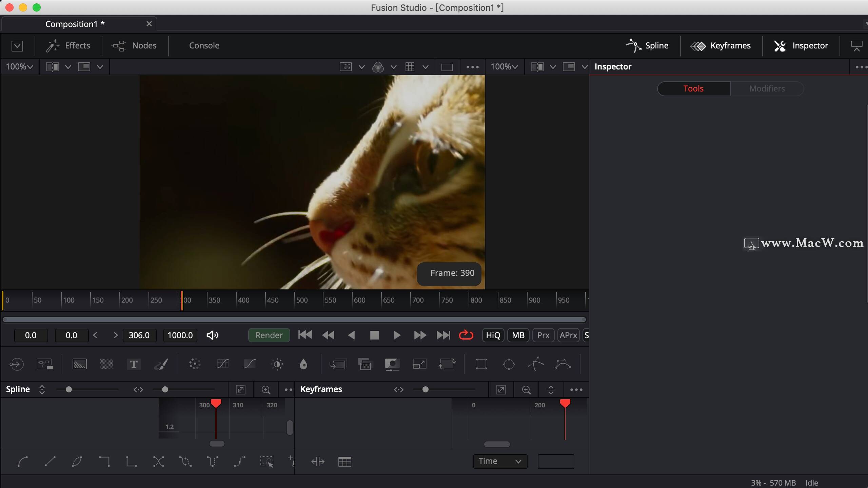Toggle APrx auto proxy mode
The height and width of the screenshot is (488, 868).
coord(568,335)
